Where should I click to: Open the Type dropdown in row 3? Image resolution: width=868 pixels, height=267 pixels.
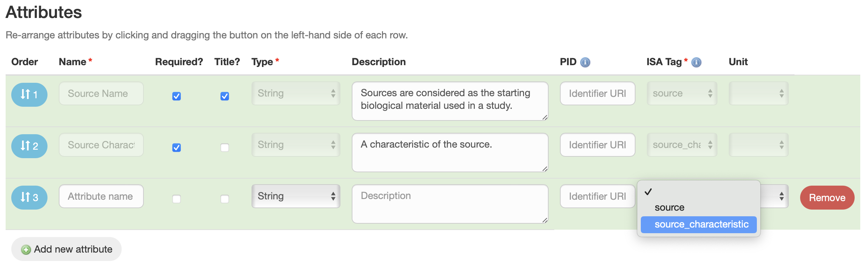[x=296, y=196]
